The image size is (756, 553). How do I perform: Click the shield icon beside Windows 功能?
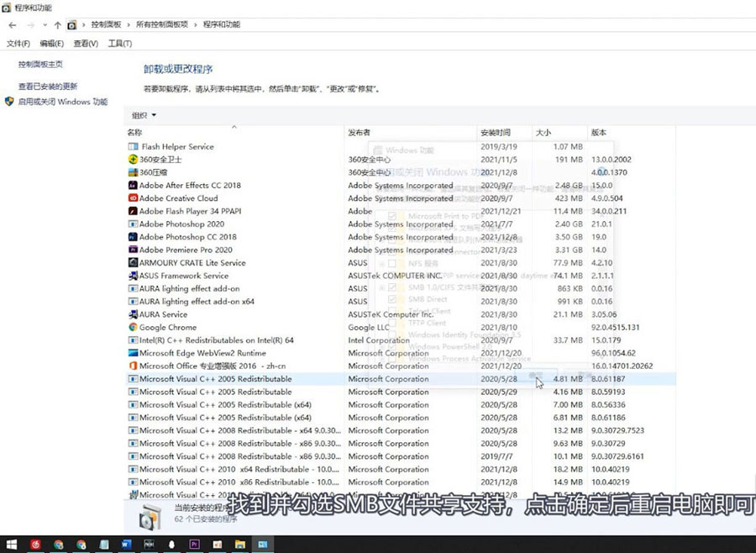[x=9, y=102]
